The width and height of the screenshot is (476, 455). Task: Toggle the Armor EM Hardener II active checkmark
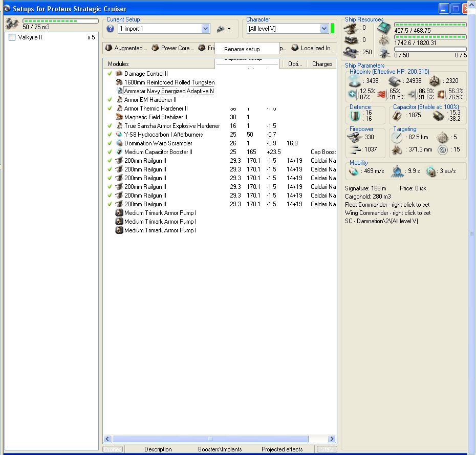click(x=110, y=100)
